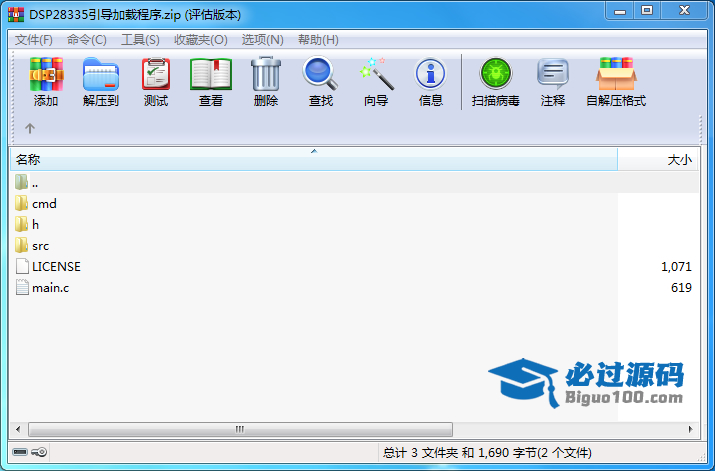The width and height of the screenshot is (715, 471).
Task: Select the cmd folder icon
Action: (21, 203)
